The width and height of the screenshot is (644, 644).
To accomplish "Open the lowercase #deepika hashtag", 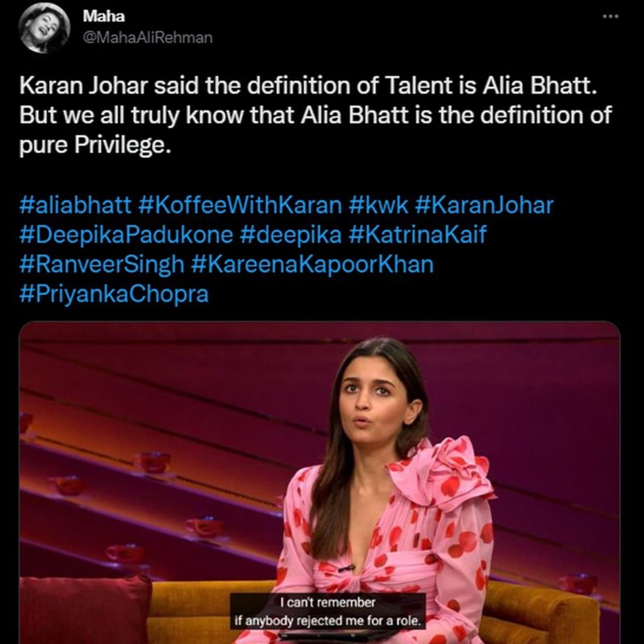I will pos(291,235).
